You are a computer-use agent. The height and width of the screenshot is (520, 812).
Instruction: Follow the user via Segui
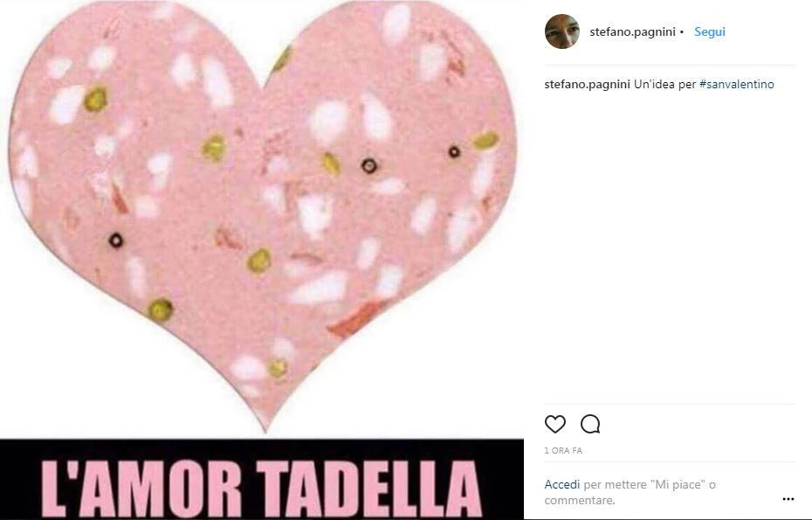pyautogui.click(x=710, y=31)
